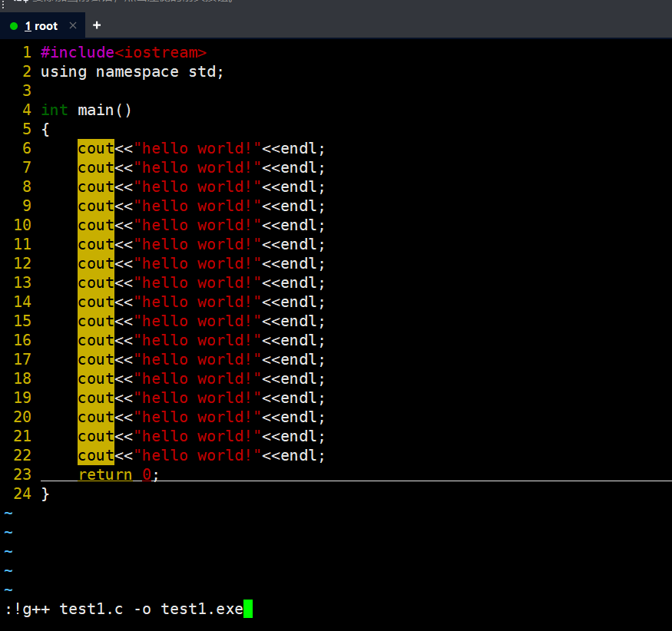Click "hello world!" string on line 8

(197, 187)
